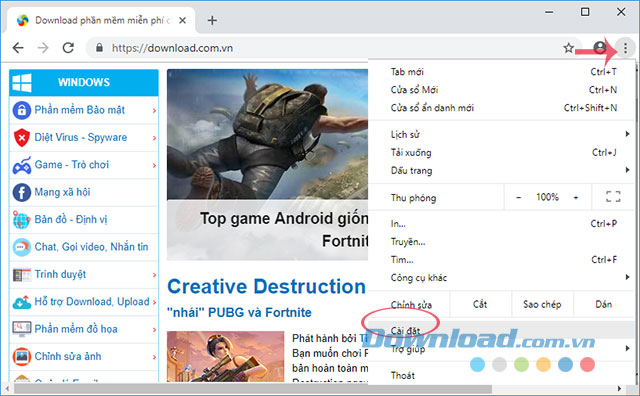Click the Sao chép button in menu
The width and height of the screenshot is (640, 396).
pyautogui.click(x=542, y=304)
